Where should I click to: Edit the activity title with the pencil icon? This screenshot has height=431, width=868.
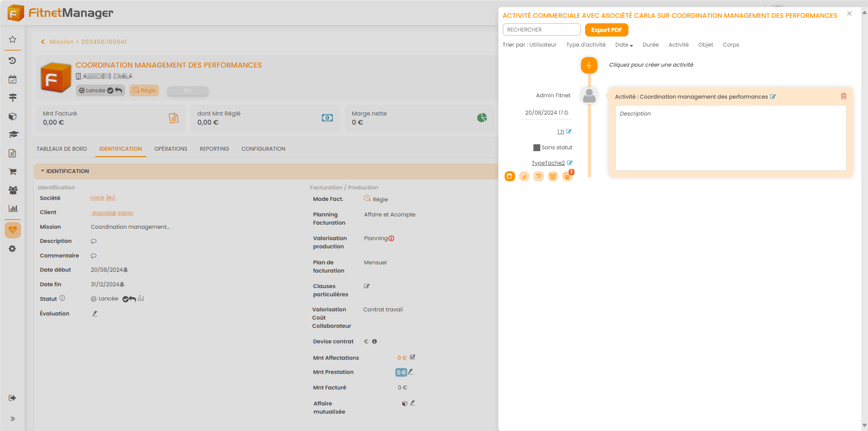click(x=773, y=97)
